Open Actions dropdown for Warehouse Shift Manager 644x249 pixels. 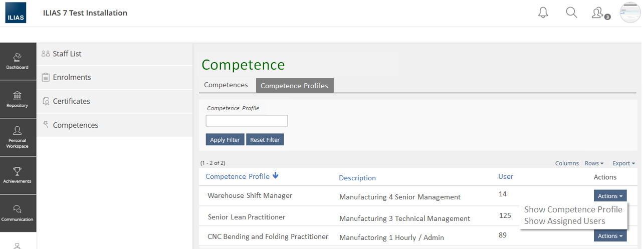click(x=610, y=196)
